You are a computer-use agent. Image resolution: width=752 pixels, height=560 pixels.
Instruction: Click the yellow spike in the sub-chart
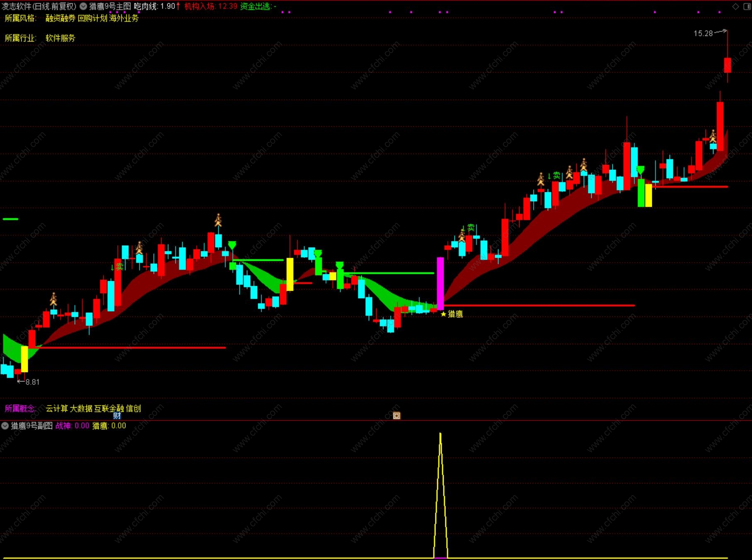(x=440, y=495)
